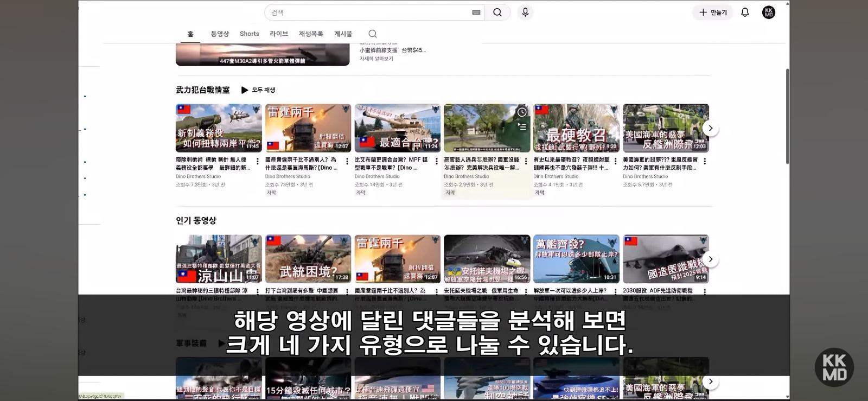The height and width of the screenshot is (401, 868).
Task: Open the 라이브 tab
Action: pyautogui.click(x=279, y=34)
